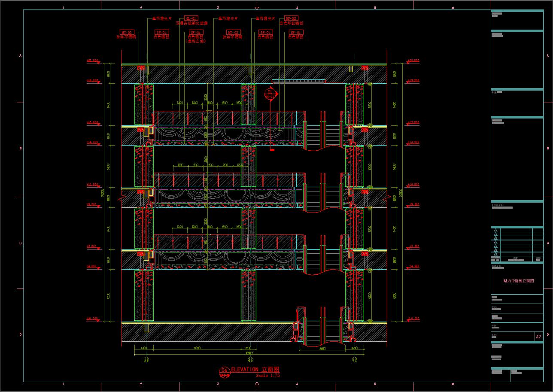Click zone number 6 on bottom border
Screen dimensions: 553x392
point(453,384)
